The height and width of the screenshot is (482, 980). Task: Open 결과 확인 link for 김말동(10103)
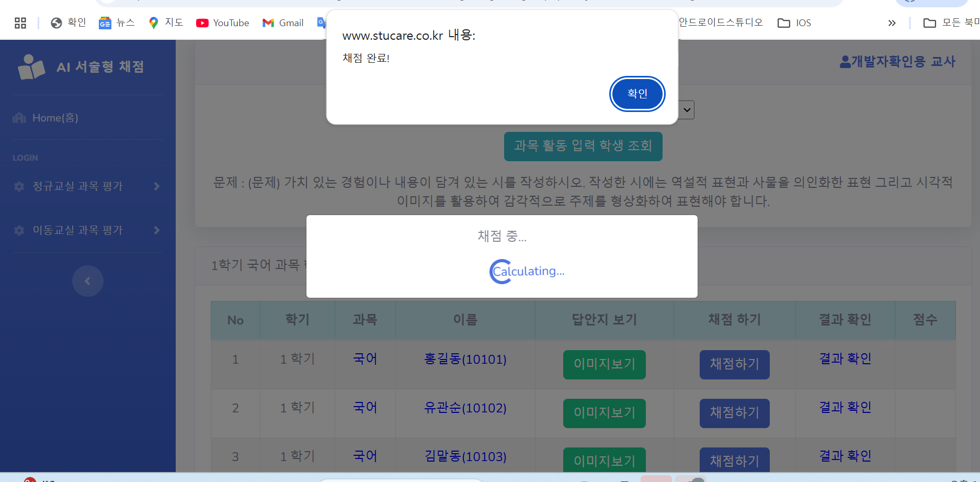(x=845, y=456)
